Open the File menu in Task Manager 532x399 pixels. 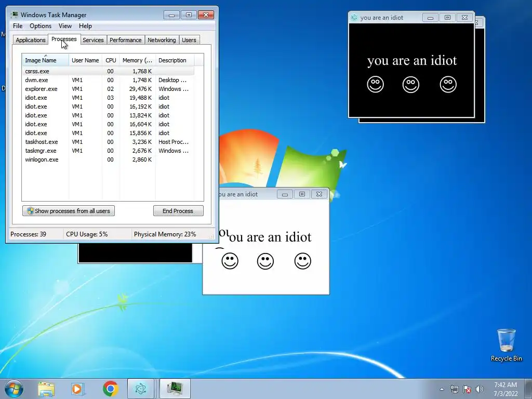point(18,26)
